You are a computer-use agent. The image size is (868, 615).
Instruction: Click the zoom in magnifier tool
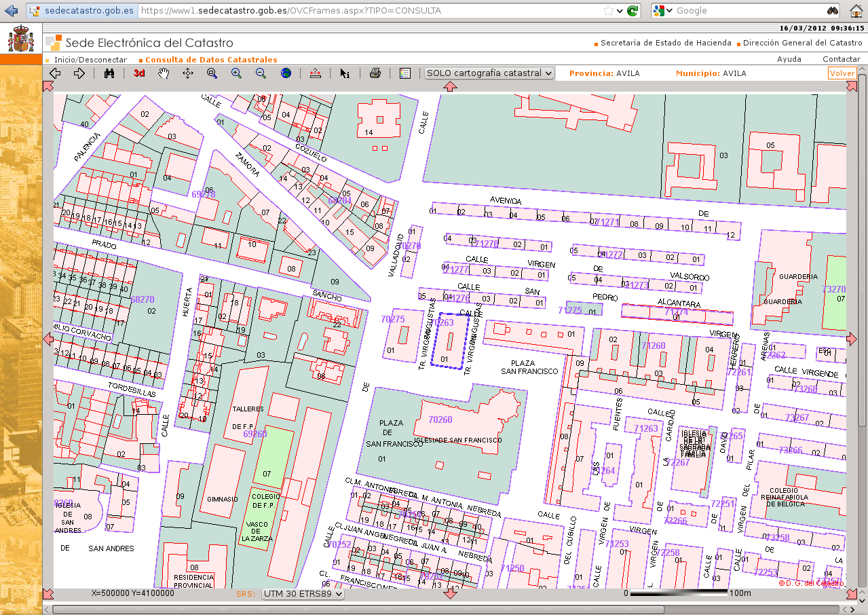point(236,73)
